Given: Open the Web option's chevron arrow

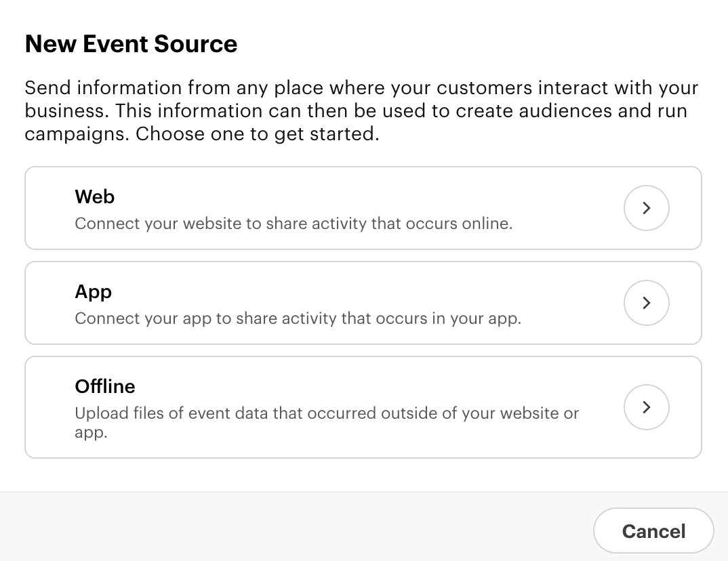Looking at the screenshot, I should (x=646, y=208).
